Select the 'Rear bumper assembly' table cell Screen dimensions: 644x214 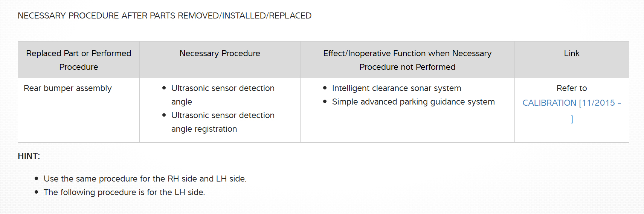[x=68, y=88]
